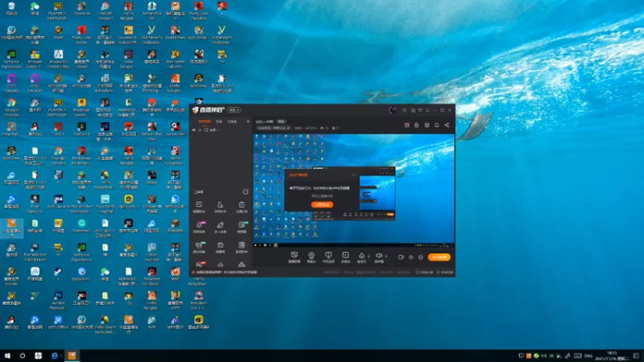Click the orange button in preview dialog
Viewport: 644px width, 362px height.
pyautogui.click(x=322, y=204)
